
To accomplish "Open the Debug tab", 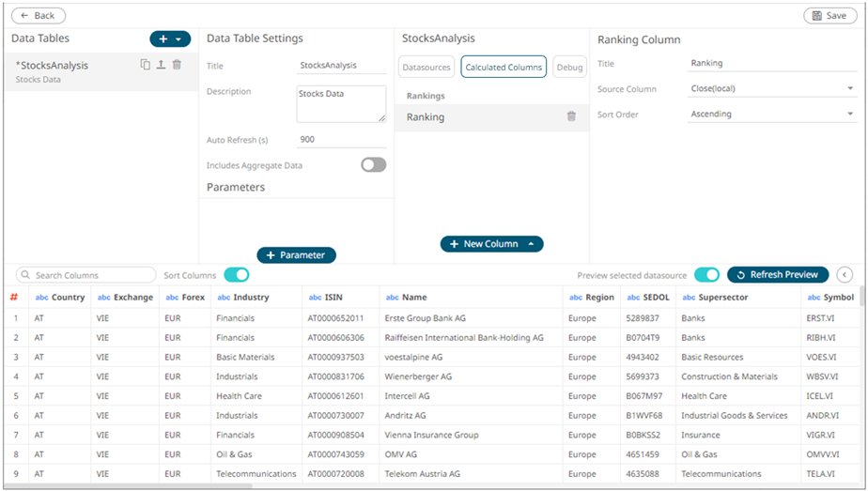I will (569, 67).
